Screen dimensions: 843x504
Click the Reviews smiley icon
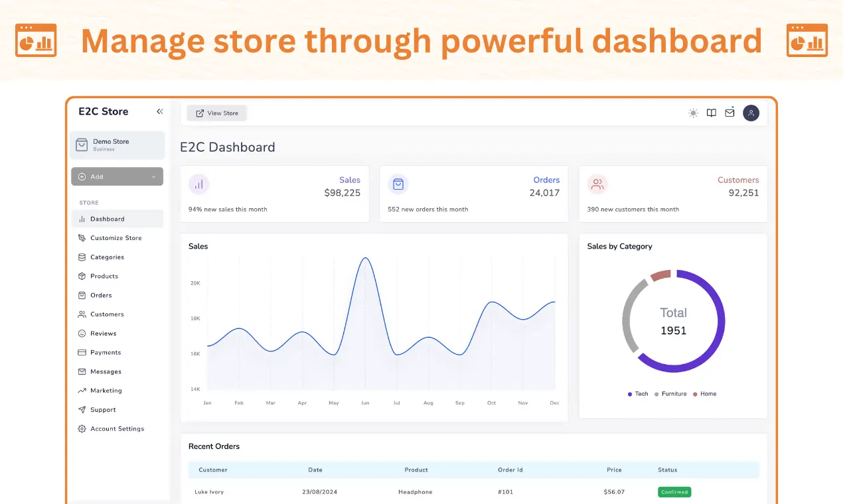click(x=82, y=334)
